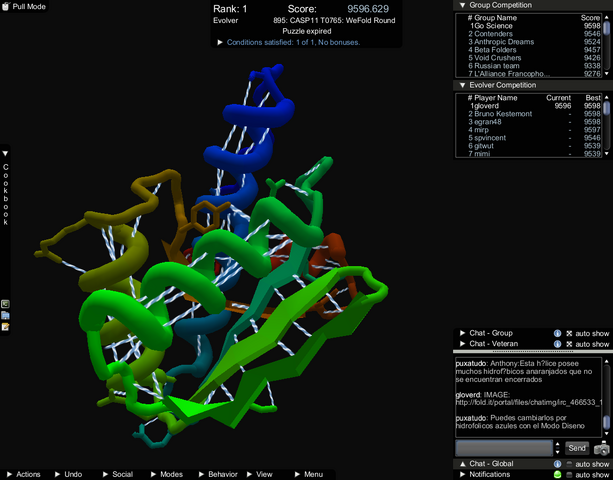Click the up arrow of the Evolver Competition scrollbar
This screenshot has width=613, height=480.
pyautogui.click(x=606, y=97)
